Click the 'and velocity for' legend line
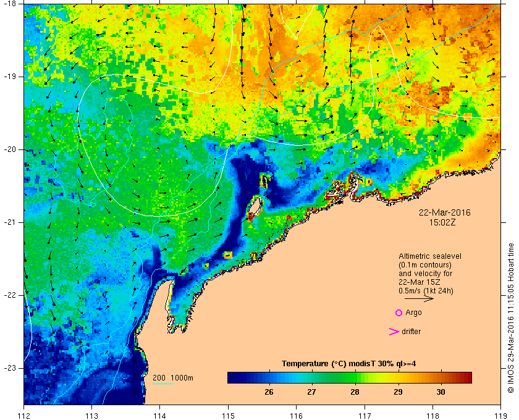The width and height of the screenshot is (519, 420). 425,274
